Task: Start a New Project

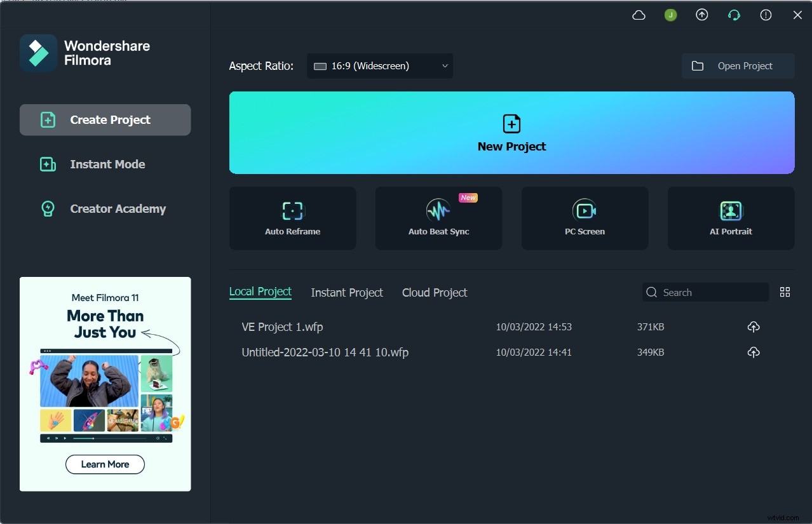Action: coord(512,133)
